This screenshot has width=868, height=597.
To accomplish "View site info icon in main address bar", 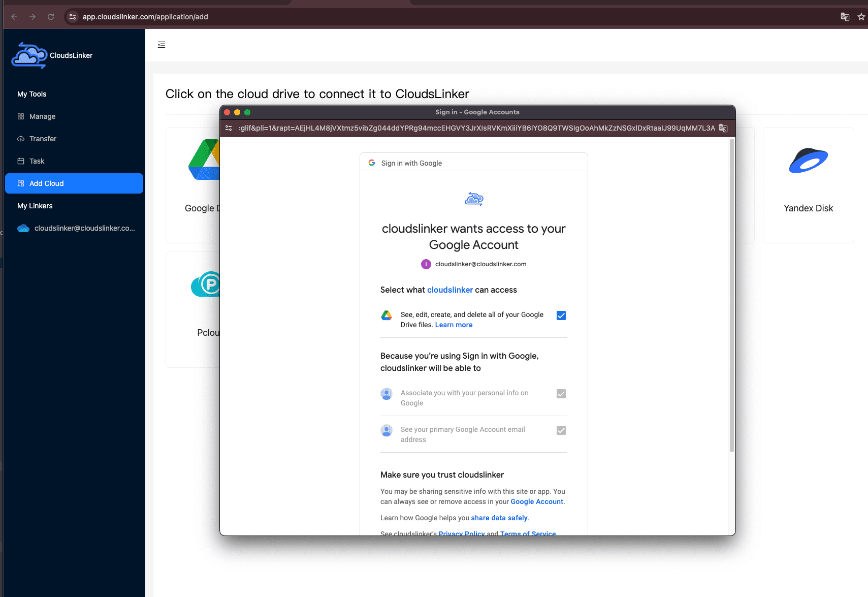I will [73, 17].
